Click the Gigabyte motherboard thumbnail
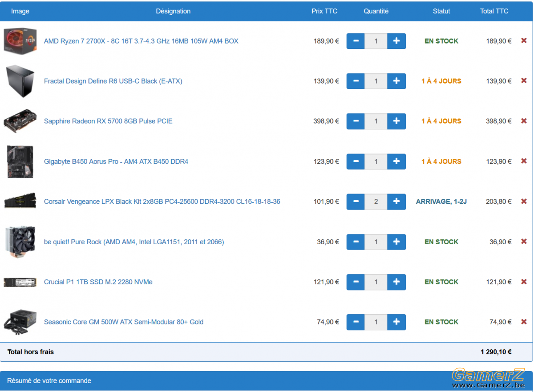 click(x=20, y=161)
